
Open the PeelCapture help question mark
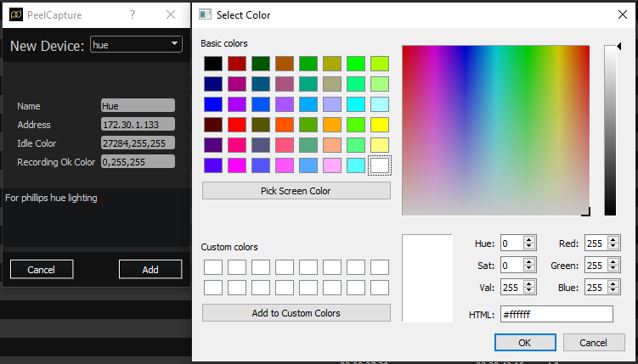tap(133, 14)
